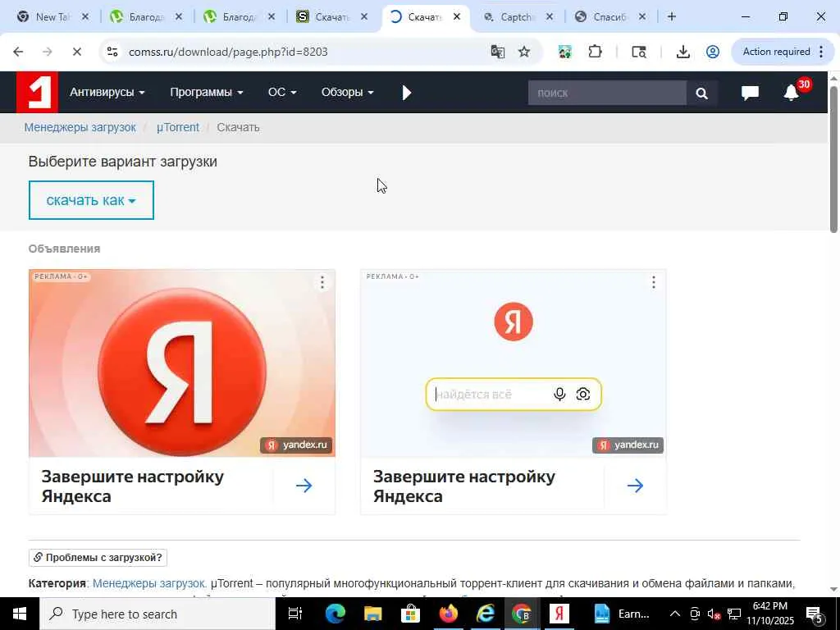Open File Explorer from taskbar
This screenshot has width=840, height=630.
point(373,614)
